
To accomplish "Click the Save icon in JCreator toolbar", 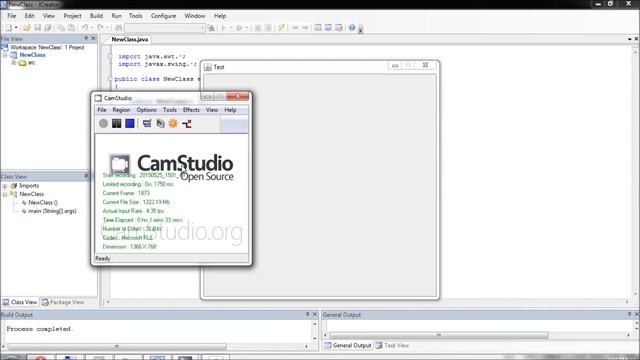I will click(37, 28).
